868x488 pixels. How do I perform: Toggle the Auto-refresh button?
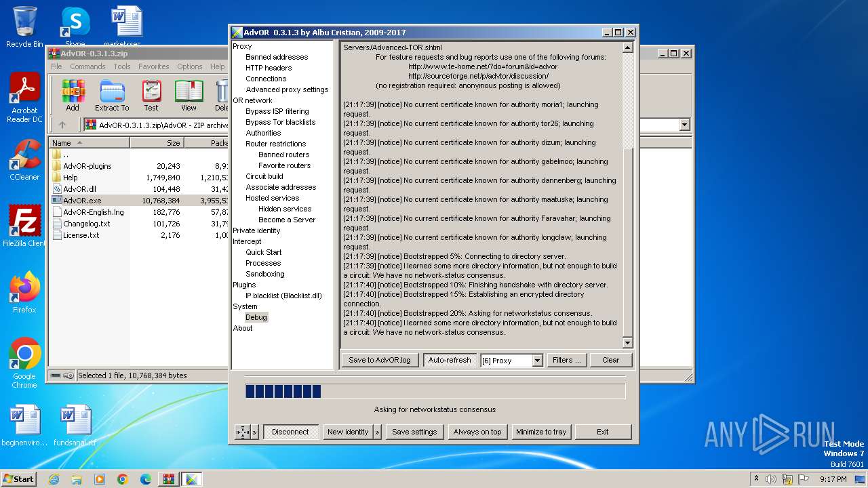[x=450, y=360]
